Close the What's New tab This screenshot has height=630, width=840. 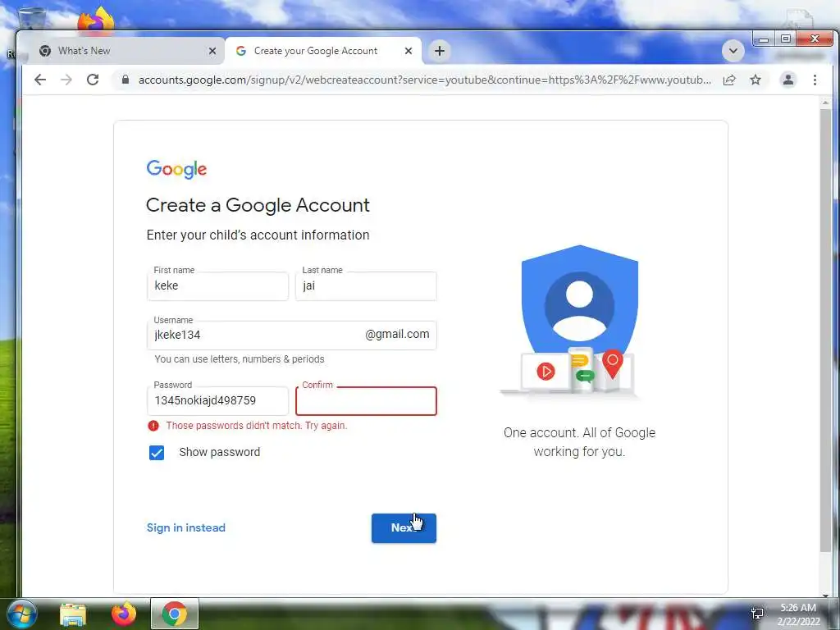pos(212,51)
